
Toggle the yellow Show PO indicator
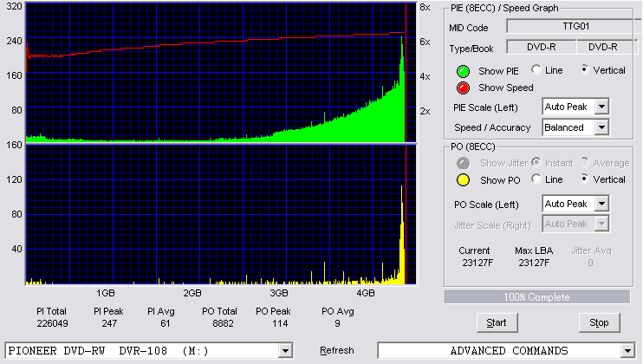tap(463, 180)
